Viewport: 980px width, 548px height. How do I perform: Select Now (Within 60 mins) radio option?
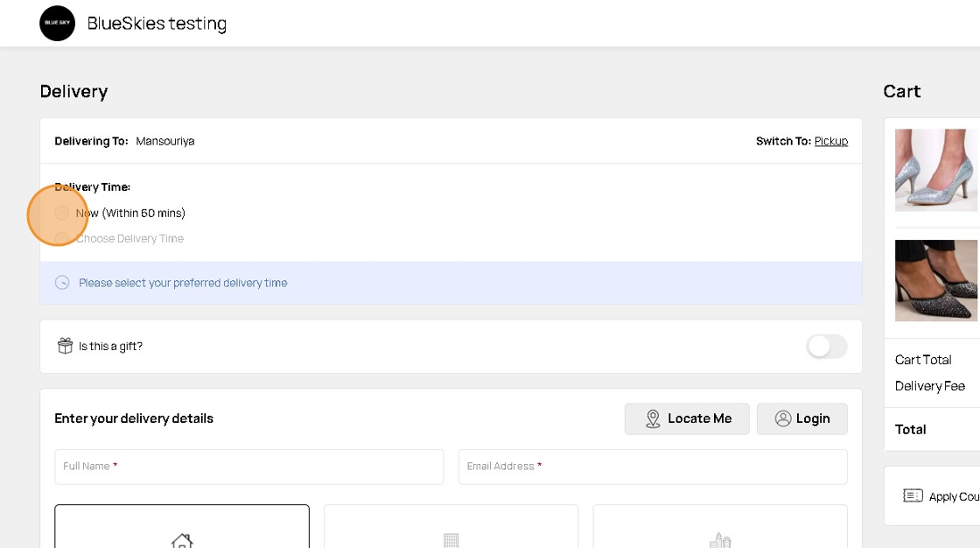(x=61, y=213)
